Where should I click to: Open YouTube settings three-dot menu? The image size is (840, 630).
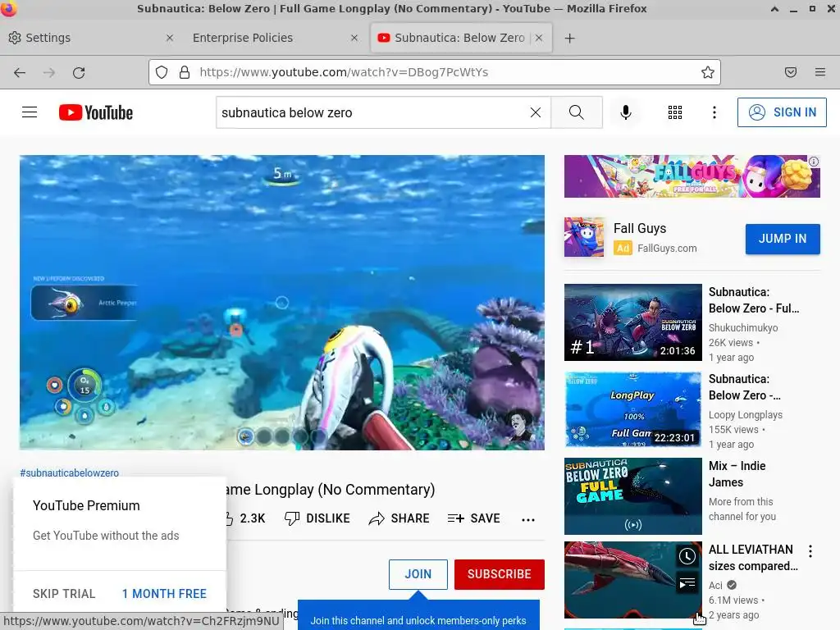[714, 112]
